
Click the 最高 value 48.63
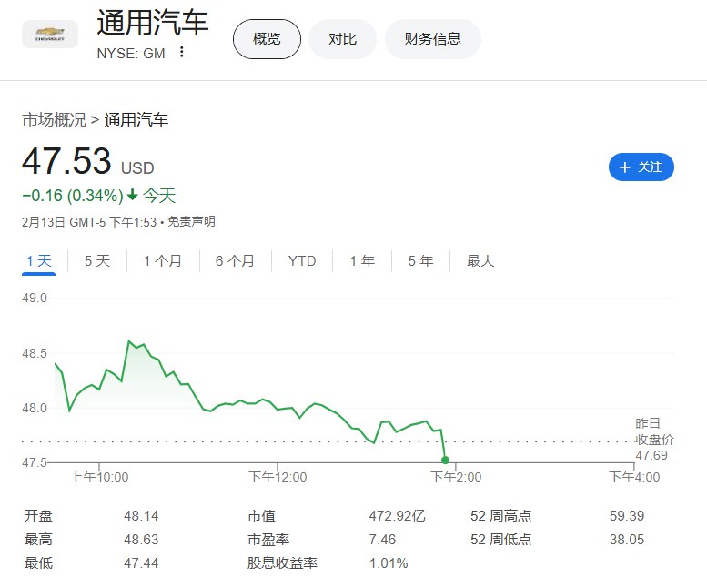click(x=141, y=539)
